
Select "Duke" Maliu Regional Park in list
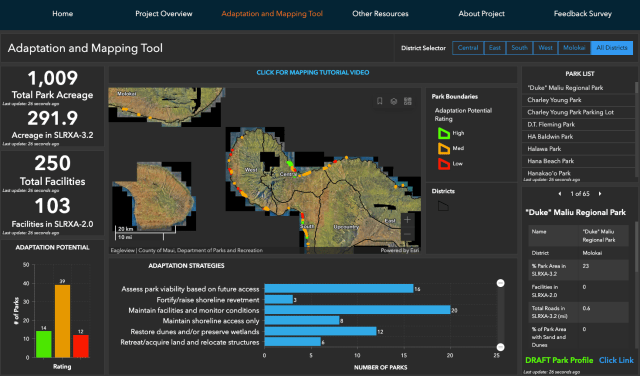(x=578, y=88)
